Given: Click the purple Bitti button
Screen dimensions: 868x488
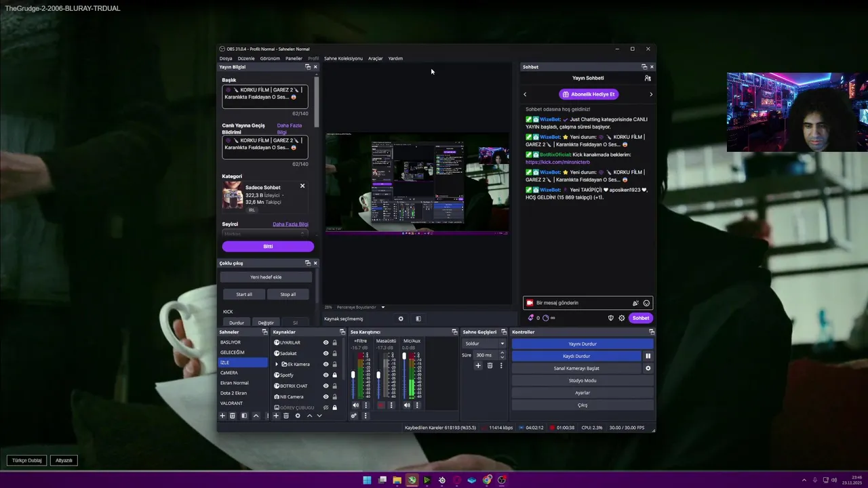Looking at the screenshot, I should tap(268, 246).
